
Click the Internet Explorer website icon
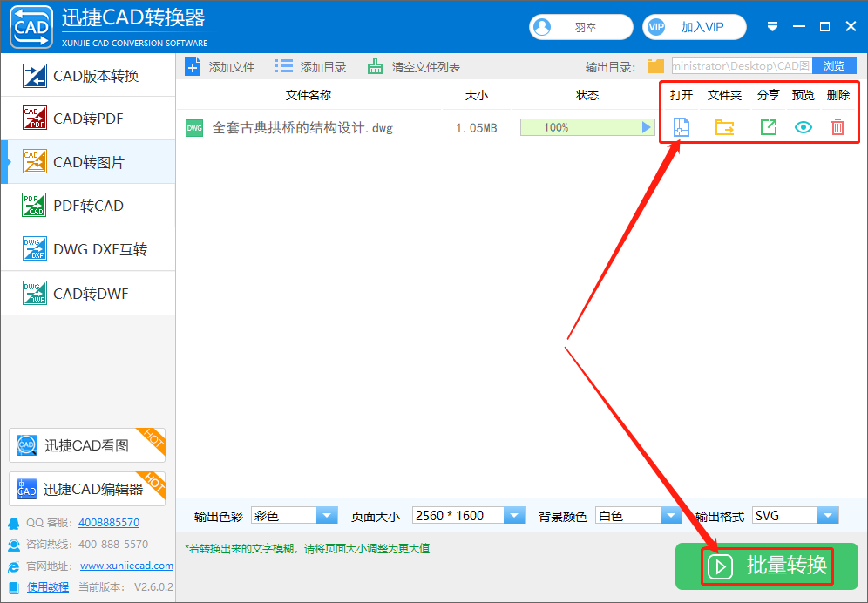point(14,566)
